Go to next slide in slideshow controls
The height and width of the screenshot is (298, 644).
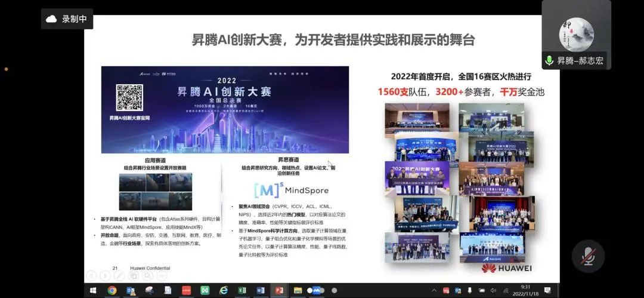tap(105, 276)
